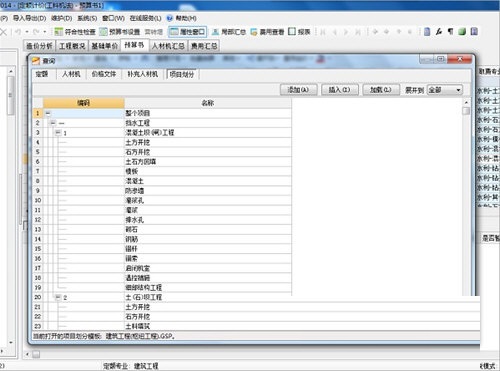Click the 符合性检查 toolbar icon
The width and height of the screenshot is (500, 371).
[x=75, y=32]
